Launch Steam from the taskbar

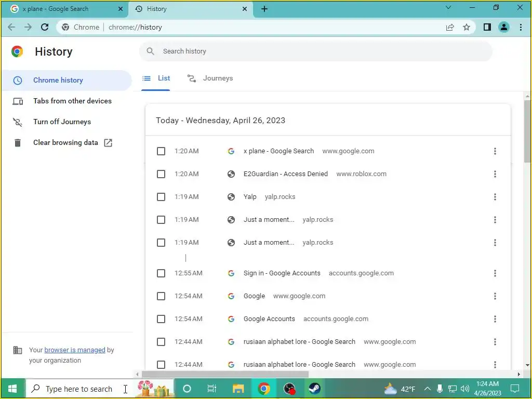click(x=314, y=389)
